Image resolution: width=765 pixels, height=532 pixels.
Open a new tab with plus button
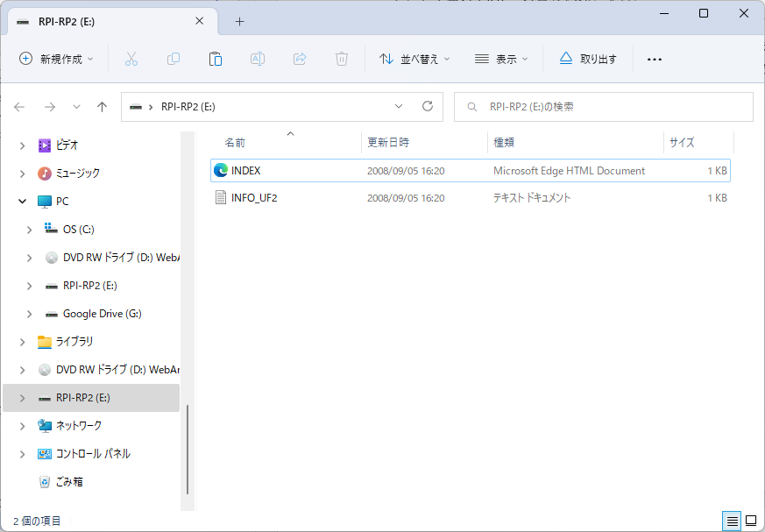point(239,22)
